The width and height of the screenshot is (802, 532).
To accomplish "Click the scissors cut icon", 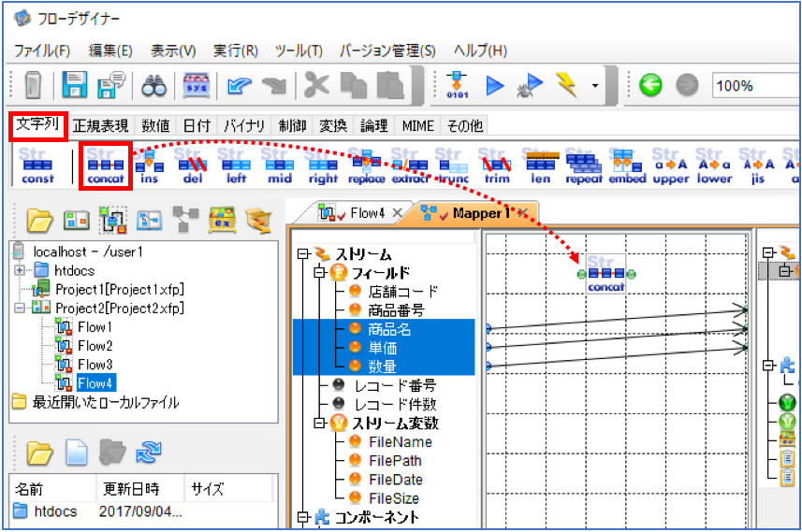I will click(316, 84).
